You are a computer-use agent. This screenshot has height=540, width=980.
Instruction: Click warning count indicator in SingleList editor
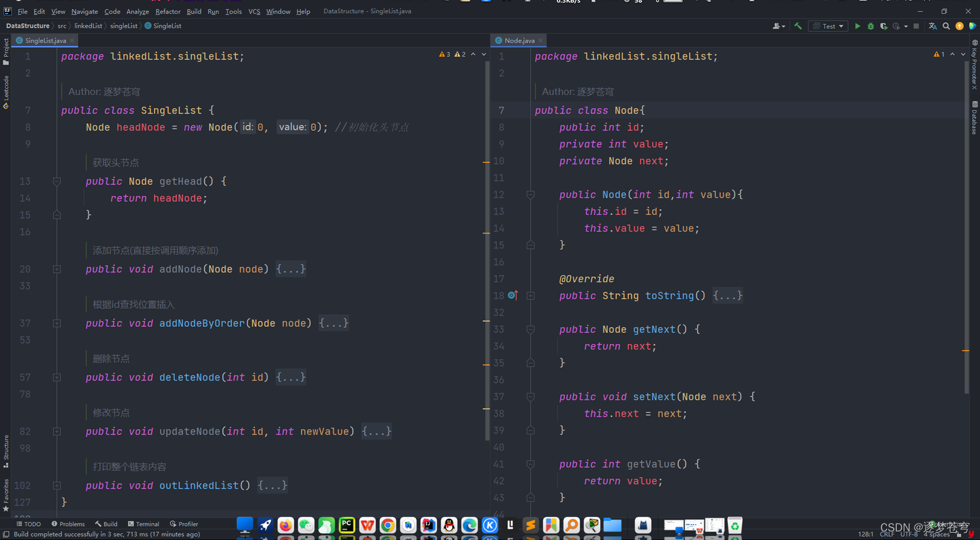pyautogui.click(x=452, y=54)
